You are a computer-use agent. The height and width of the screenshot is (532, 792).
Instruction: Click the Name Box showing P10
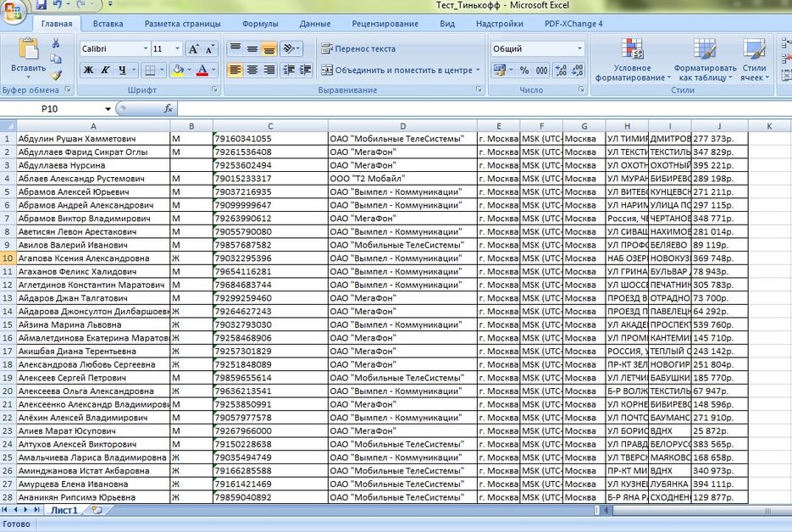pyautogui.click(x=51, y=108)
